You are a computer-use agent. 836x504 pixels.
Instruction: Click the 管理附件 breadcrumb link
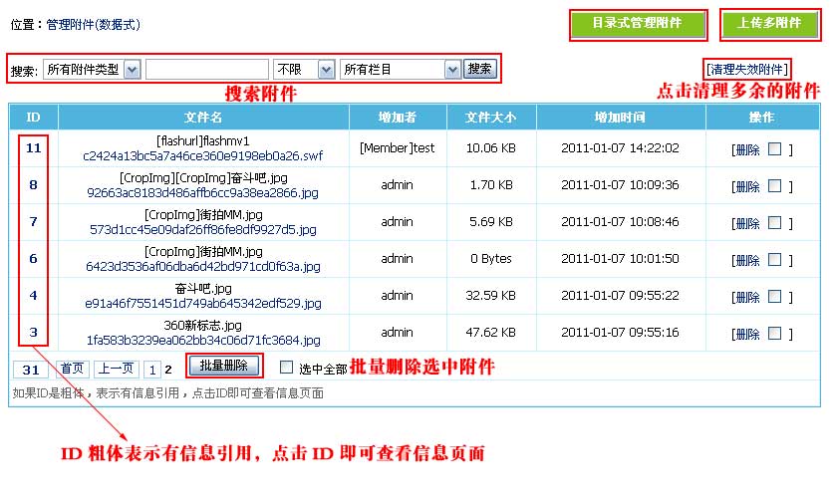coord(93,24)
